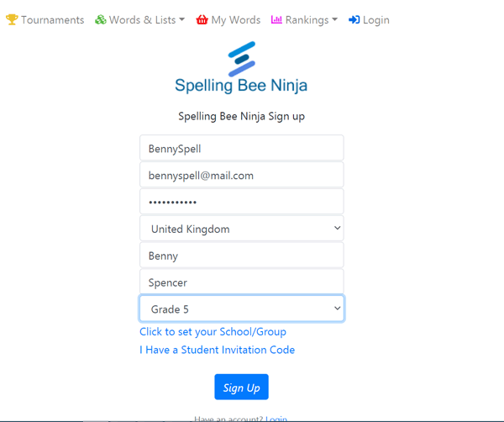Click the trophy icon beside Tournaments
504x422 pixels.
pos(12,19)
